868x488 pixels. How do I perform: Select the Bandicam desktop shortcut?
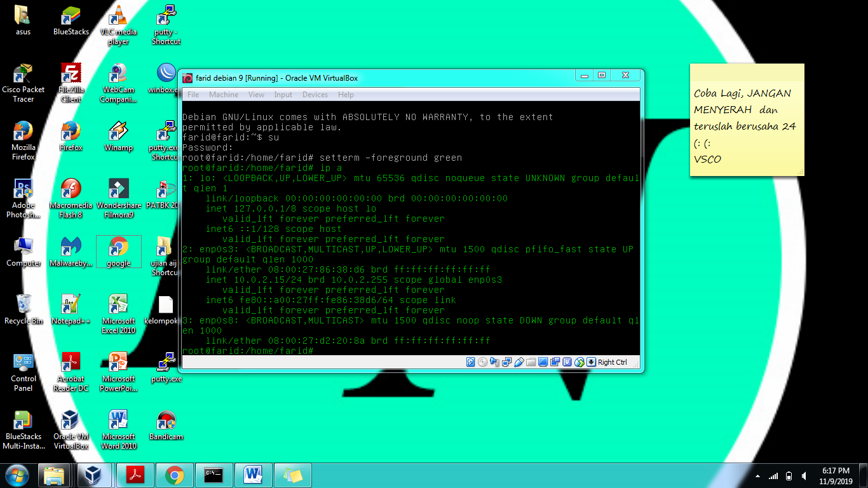[166, 425]
